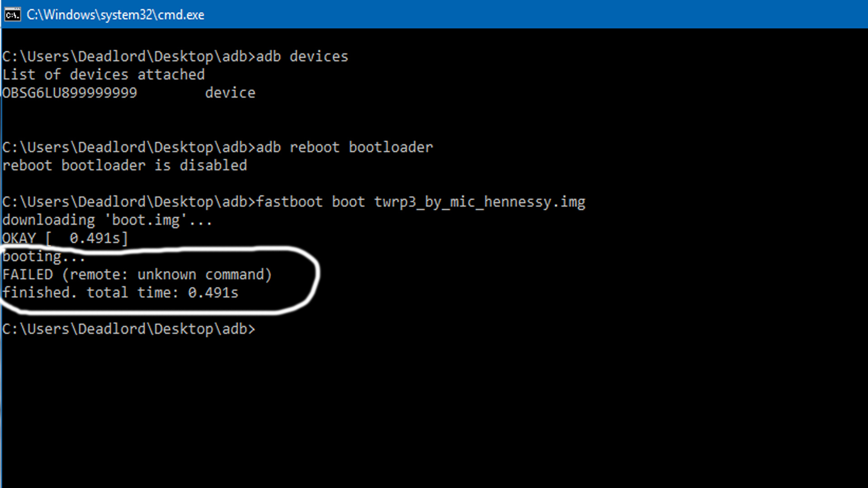Click the "booting..." output line
Viewport: 868px width, 488px height.
(x=44, y=257)
